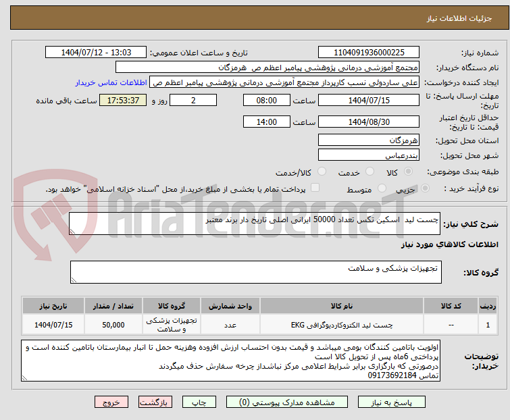Toggle the اسناد خزانه اسلامی payment checkbox
The image size is (510, 420).
coord(315,188)
